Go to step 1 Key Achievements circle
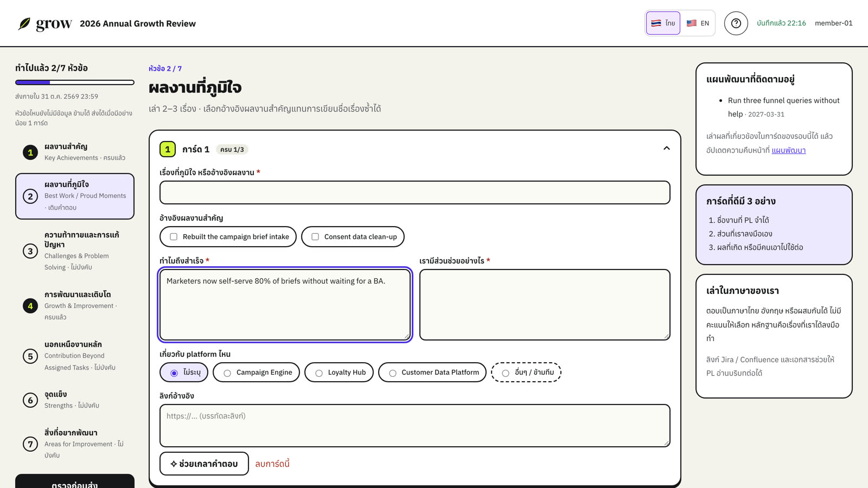Image resolution: width=868 pixels, height=488 pixels. (x=30, y=152)
